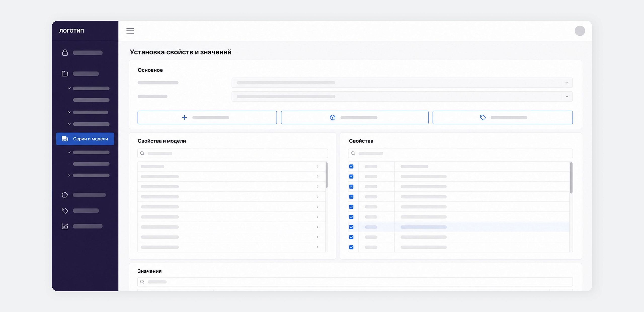Click the hexagon icon in sidebar
644x312 pixels.
[x=65, y=195]
